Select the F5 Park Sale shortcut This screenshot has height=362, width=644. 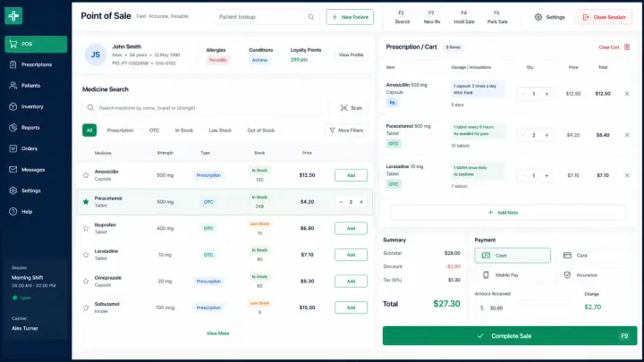pyautogui.click(x=497, y=17)
